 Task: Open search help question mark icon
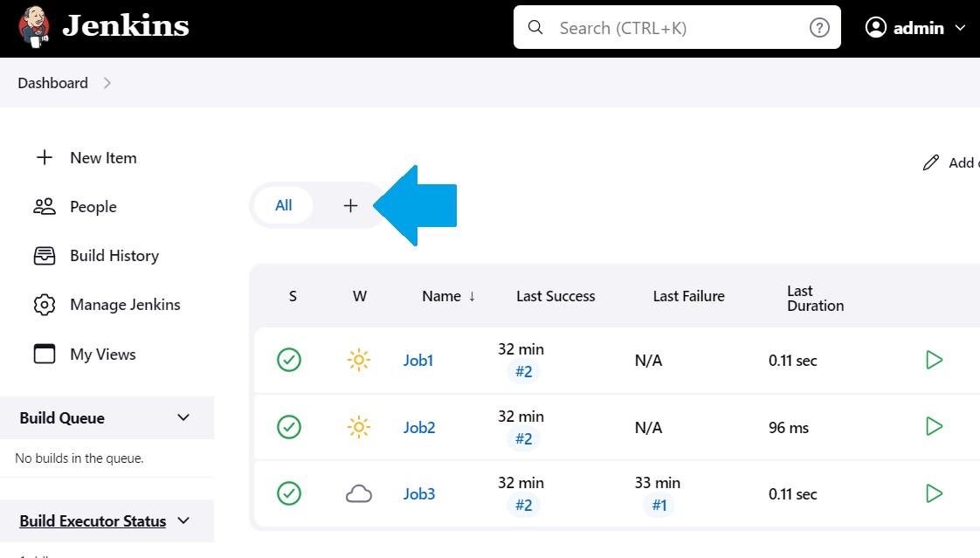(x=819, y=27)
